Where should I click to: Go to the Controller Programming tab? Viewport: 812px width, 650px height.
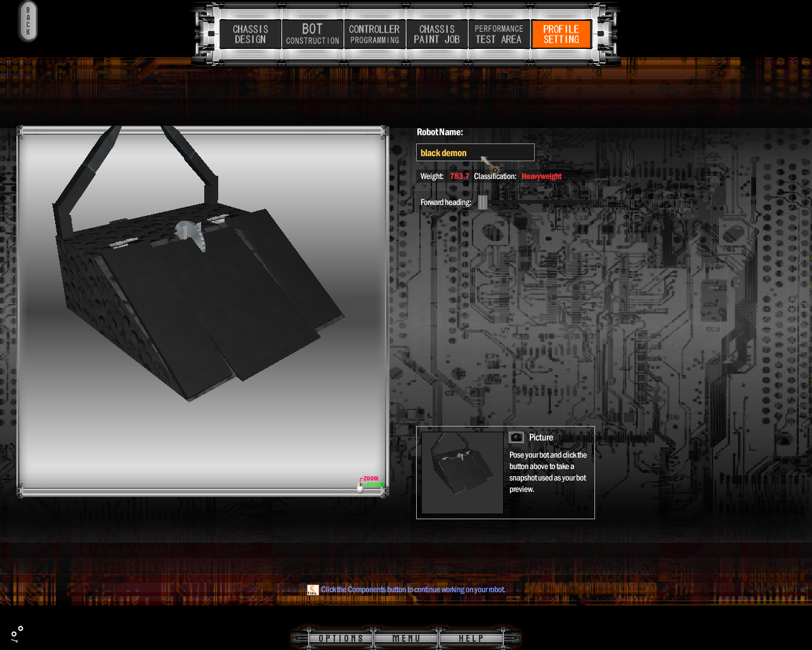tap(374, 34)
